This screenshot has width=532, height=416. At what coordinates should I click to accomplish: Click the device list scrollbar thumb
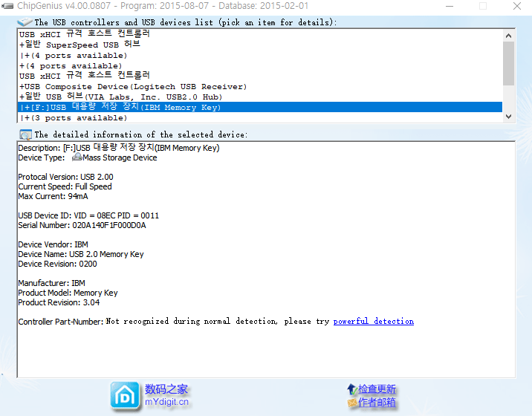pyautogui.click(x=508, y=63)
